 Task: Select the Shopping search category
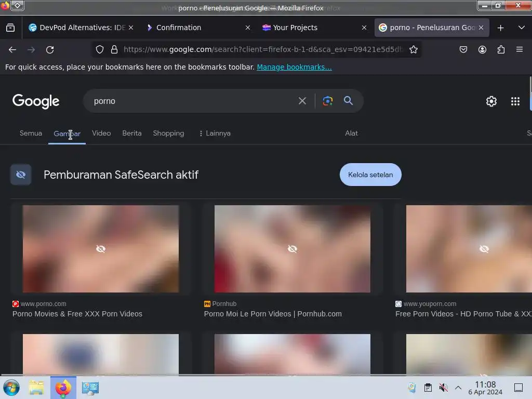coord(168,134)
